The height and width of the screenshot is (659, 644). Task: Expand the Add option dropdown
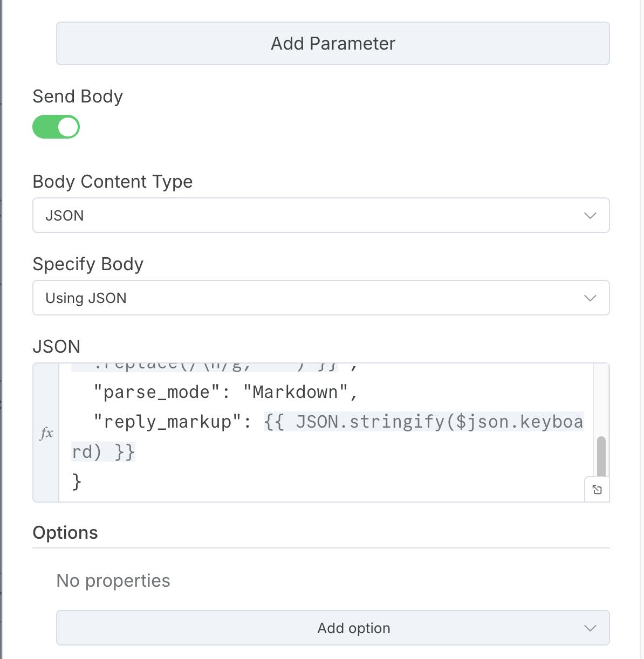pyautogui.click(x=353, y=628)
